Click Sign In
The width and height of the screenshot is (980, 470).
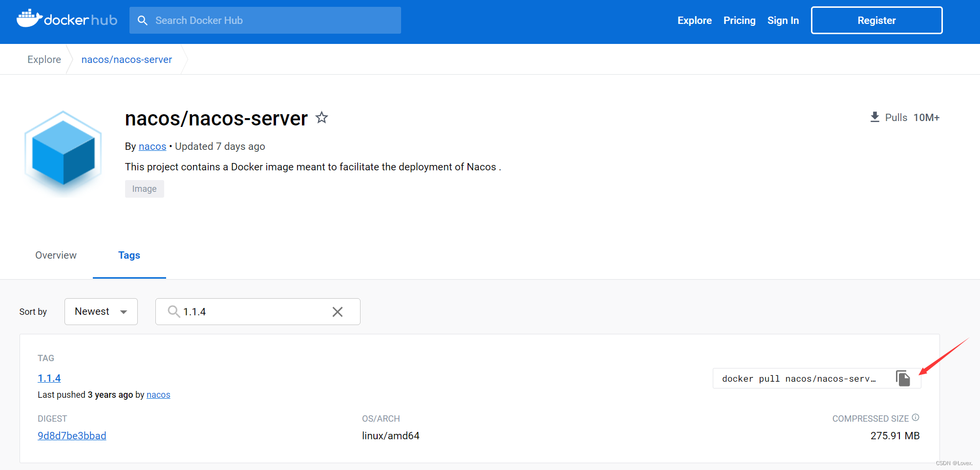(x=783, y=20)
